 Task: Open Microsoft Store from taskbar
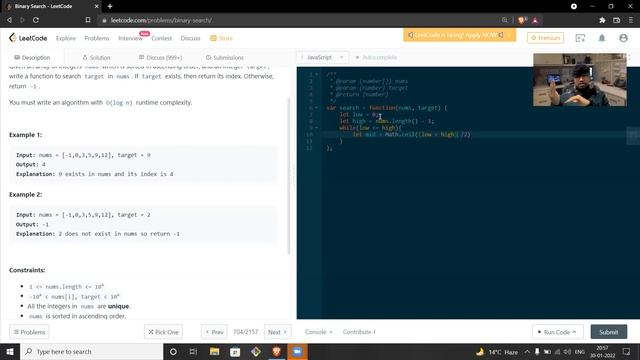tap(235, 351)
